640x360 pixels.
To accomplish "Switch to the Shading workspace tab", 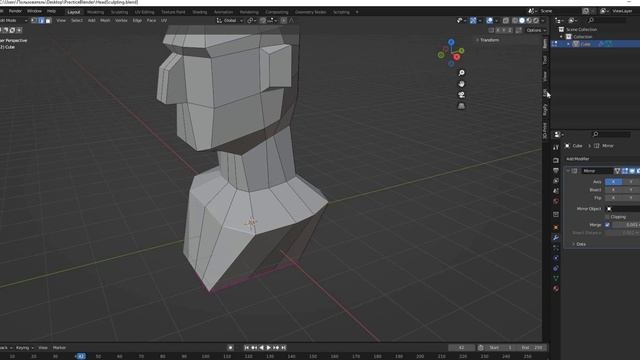I will (x=200, y=12).
